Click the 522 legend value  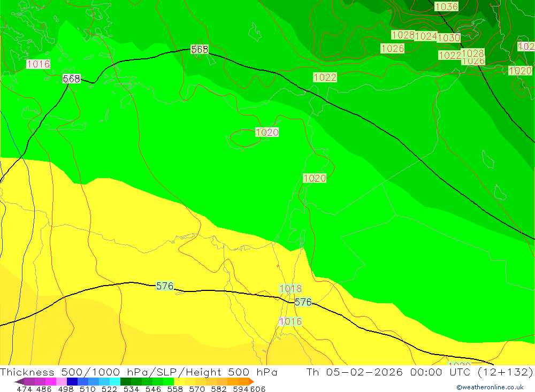click(x=110, y=389)
